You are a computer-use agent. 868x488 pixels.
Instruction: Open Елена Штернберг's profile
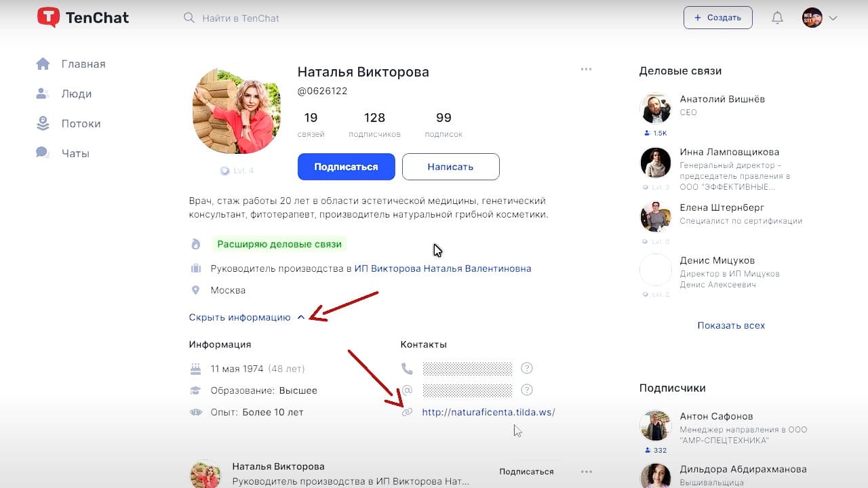pyautogui.click(x=722, y=207)
